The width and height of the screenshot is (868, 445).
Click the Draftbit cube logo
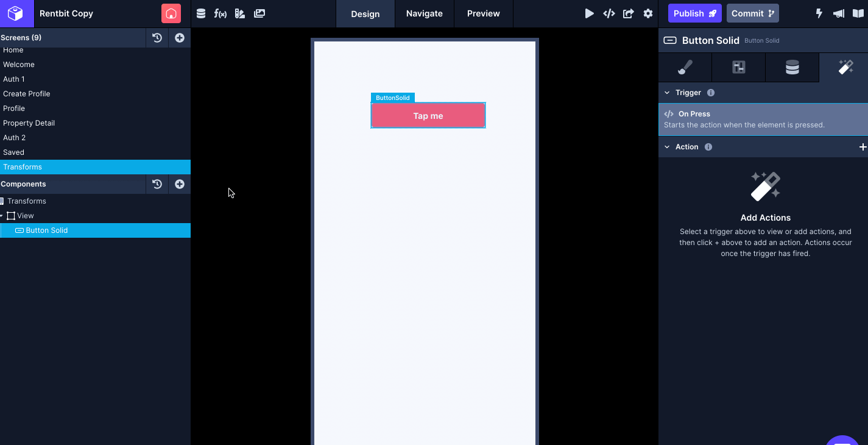point(16,13)
